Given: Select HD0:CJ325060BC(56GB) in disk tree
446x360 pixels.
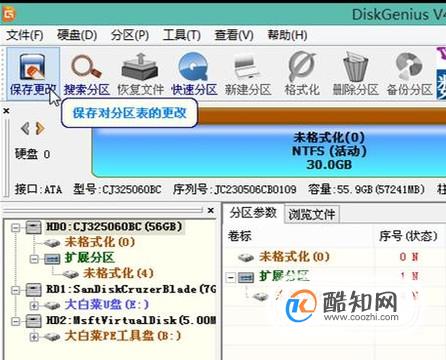Looking at the screenshot, I should [114, 227].
